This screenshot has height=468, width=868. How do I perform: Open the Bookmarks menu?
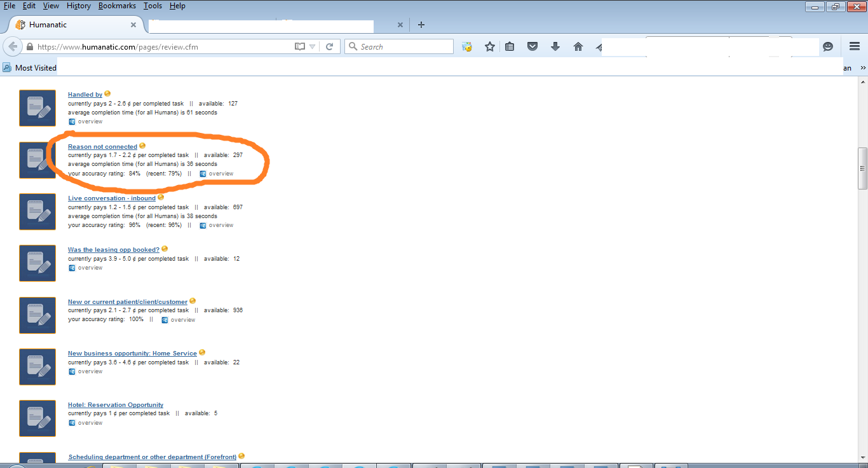point(118,6)
